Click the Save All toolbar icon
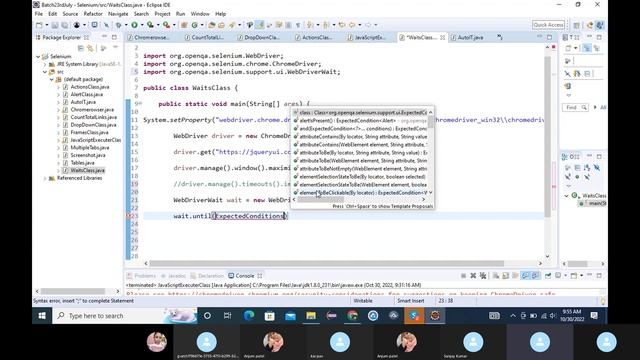This screenshot has width=640, height=360. click(x=64, y=25)
